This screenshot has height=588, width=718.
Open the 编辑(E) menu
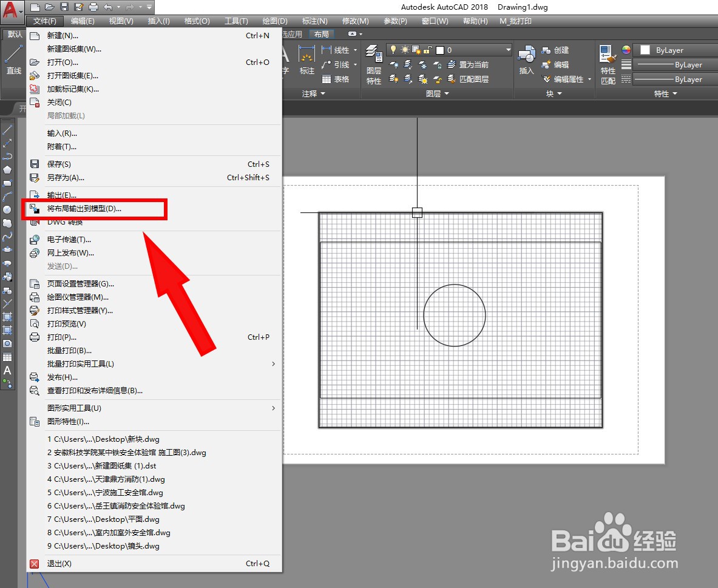[x=83, y=21]
